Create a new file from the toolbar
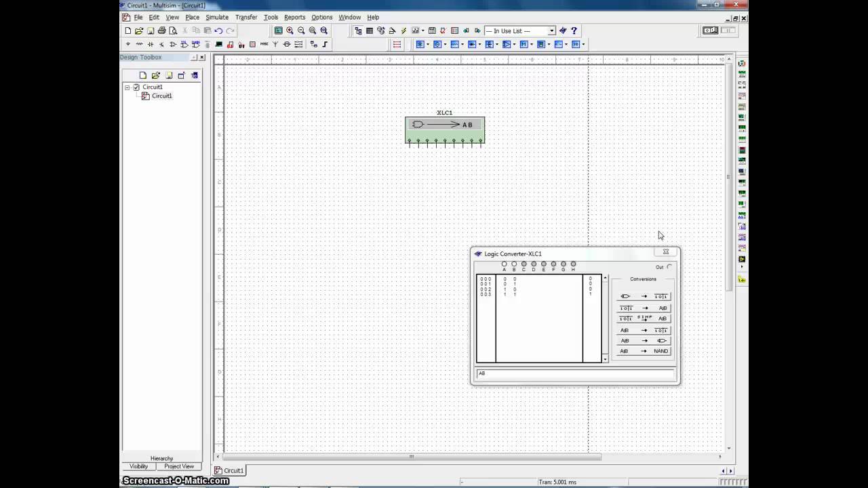Image resolution: width=868 pixels, height=488 pixels. [127, 30]
